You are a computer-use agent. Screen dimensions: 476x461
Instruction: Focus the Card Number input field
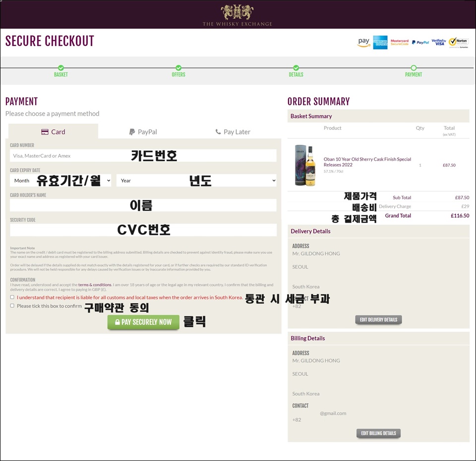click(143, 155)
